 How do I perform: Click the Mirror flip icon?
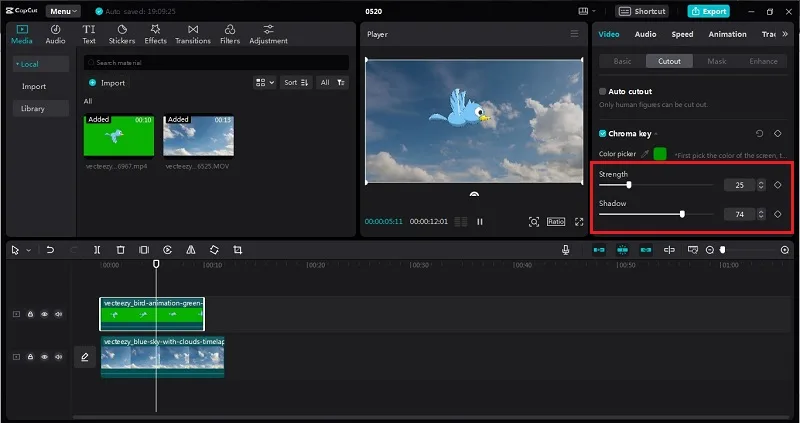pos(191,250)
